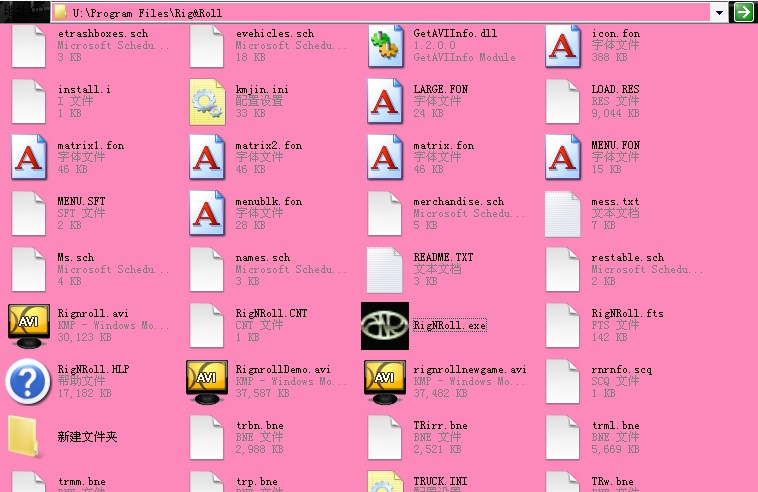Select the Rignroll.avi video file icon
The height and width of the screenshot is (492, 758).
(29, 325)
